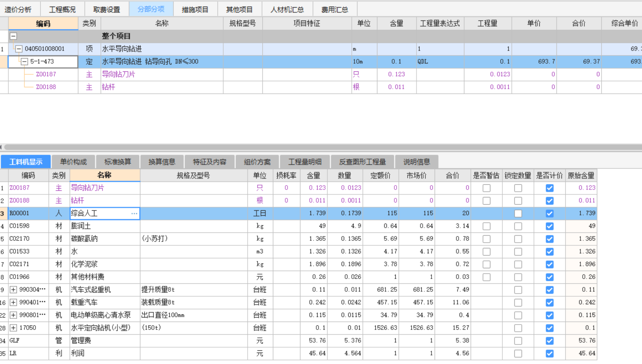Screen dimensions: 642x364
Task: Switch to 费用汇总 tab
Action: [x=335, y=9]
